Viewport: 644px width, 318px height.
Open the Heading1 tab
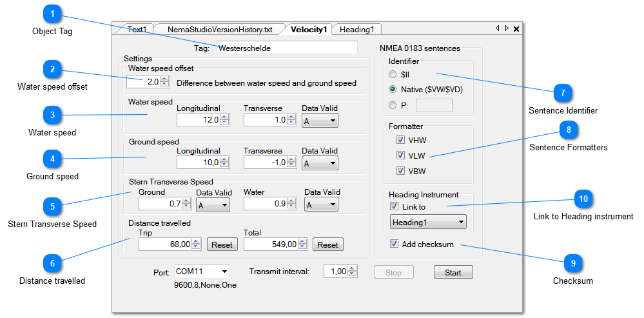coord(356,29)
